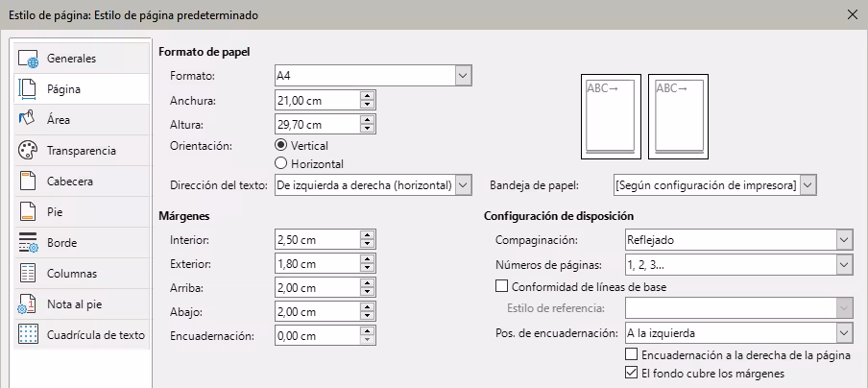
Task: Click the Arriba 2,00 cm field
Action: click(317, 288)
